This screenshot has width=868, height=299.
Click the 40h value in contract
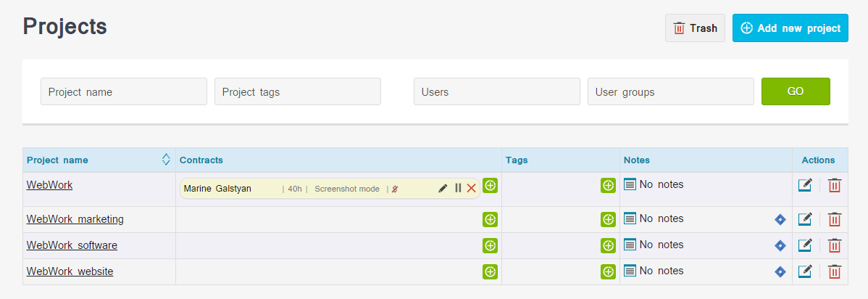(294, 189)
